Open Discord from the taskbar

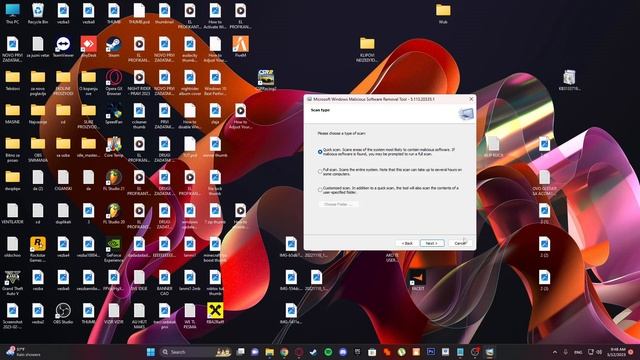[343, 352]
